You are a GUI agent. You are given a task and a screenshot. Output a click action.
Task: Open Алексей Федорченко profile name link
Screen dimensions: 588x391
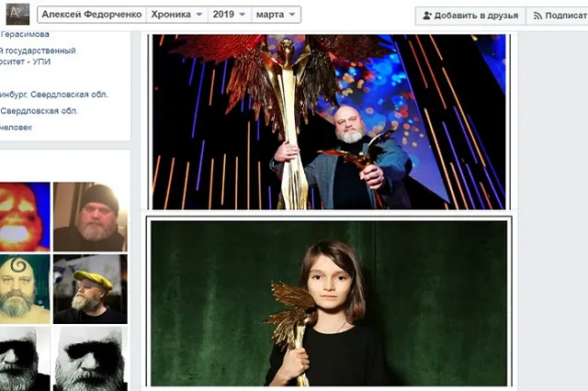click(x=90, y=15)
